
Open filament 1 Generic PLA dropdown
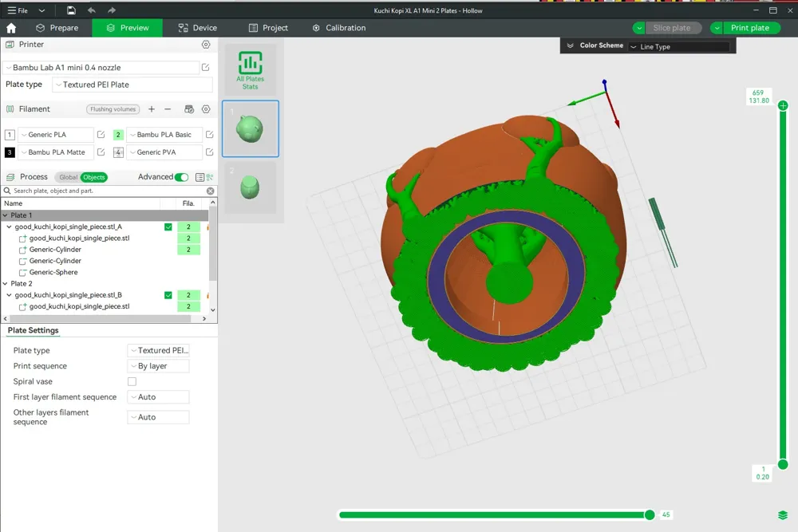(56, 134)
